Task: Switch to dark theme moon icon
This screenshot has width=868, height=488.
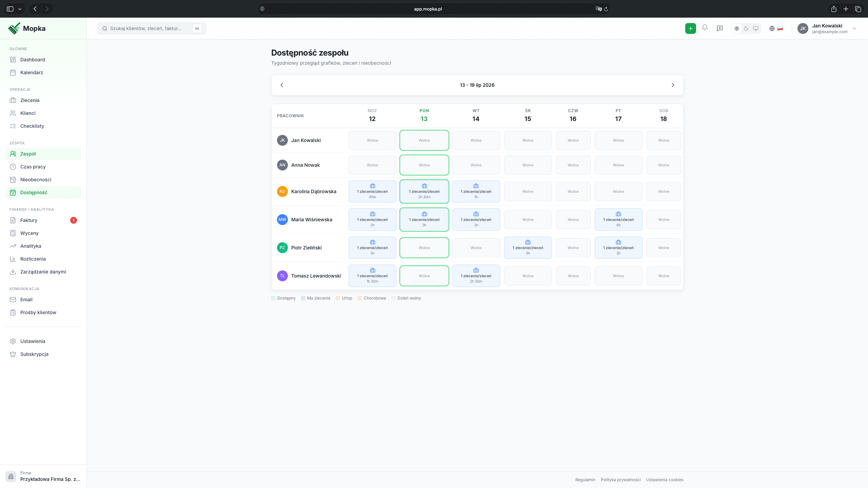Action: [746, 28]
